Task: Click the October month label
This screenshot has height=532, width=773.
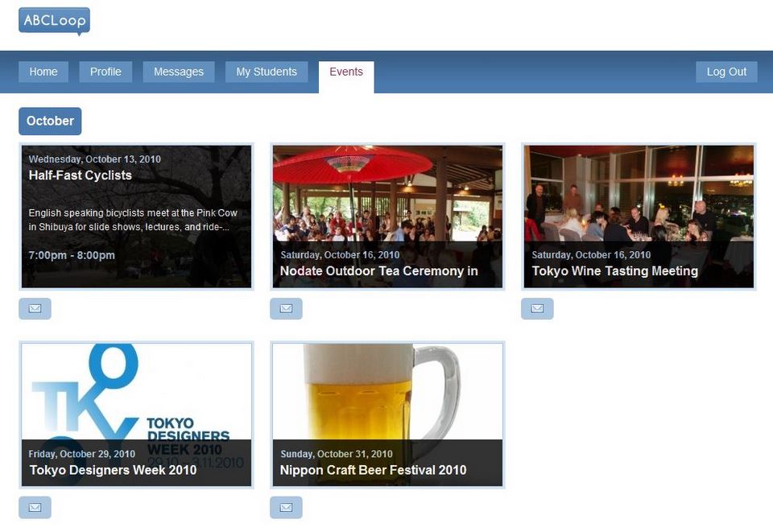Action: pyautogui.click(x=50, y=122)
